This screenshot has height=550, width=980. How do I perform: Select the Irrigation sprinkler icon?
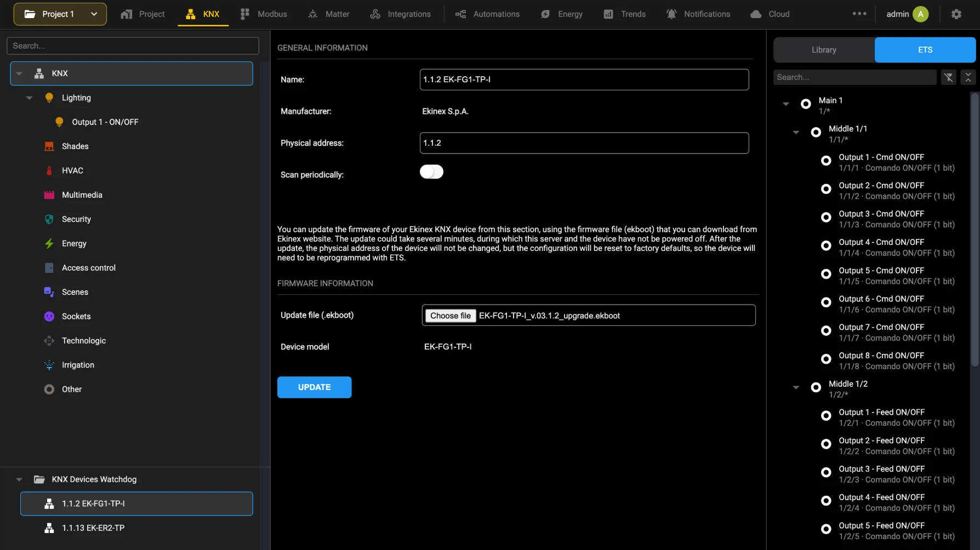pos(49,365)
